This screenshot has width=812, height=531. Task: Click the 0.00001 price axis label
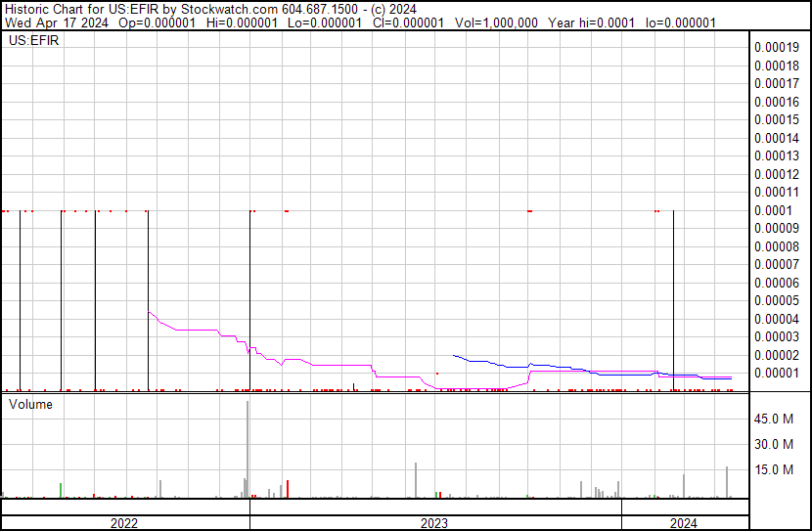[x=778, y=373]
